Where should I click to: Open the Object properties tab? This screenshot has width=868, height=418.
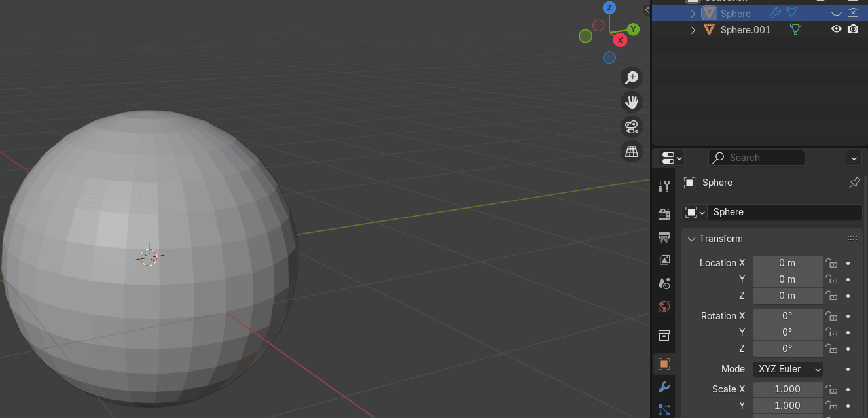664,364
